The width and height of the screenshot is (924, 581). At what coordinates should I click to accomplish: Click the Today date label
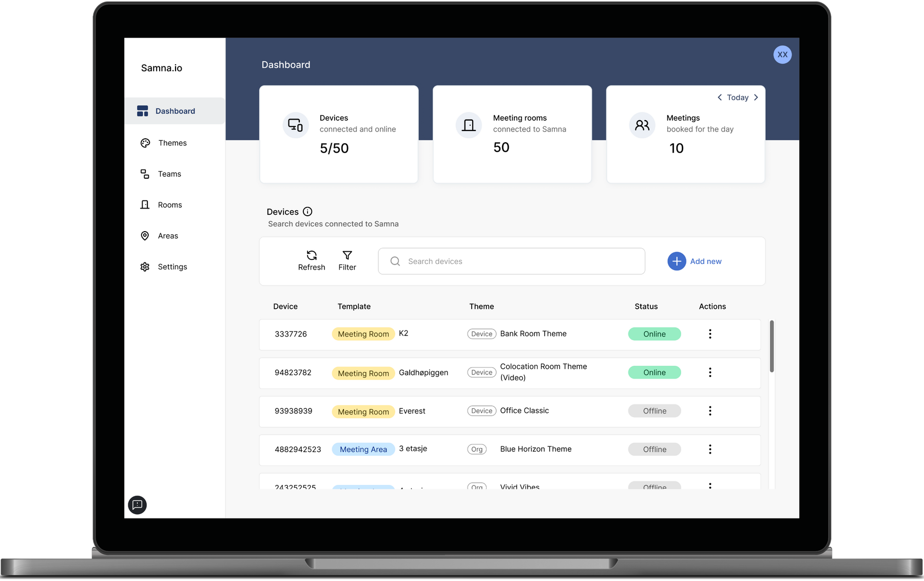click(738, 98)
